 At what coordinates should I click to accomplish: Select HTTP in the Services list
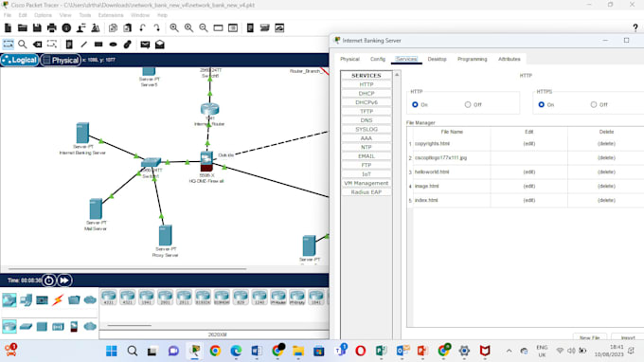(x=367, y=84)
